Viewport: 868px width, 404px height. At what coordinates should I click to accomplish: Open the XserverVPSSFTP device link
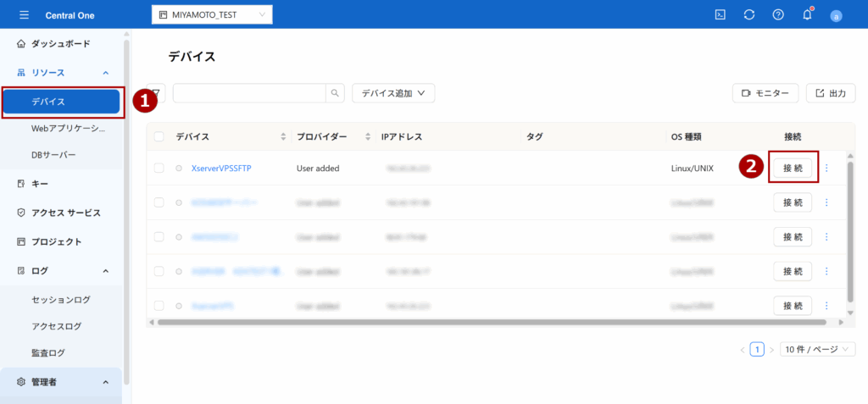(x=221, y=169)
